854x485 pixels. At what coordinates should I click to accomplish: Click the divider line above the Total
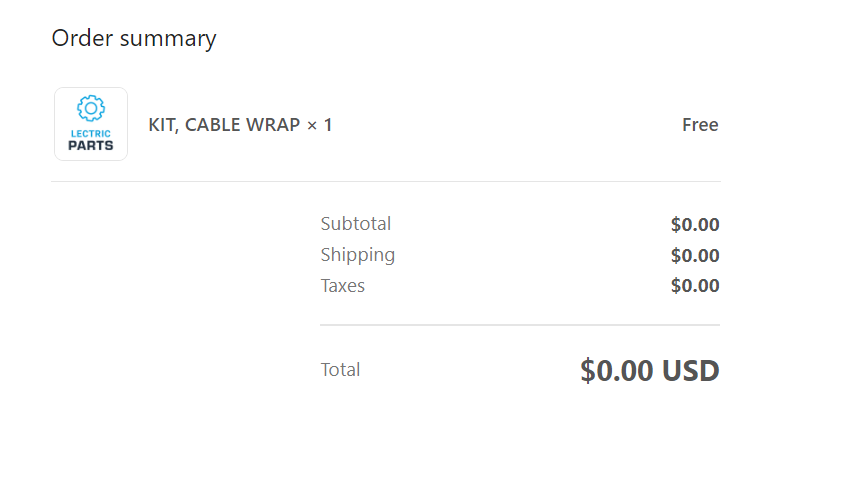(520, 325)
